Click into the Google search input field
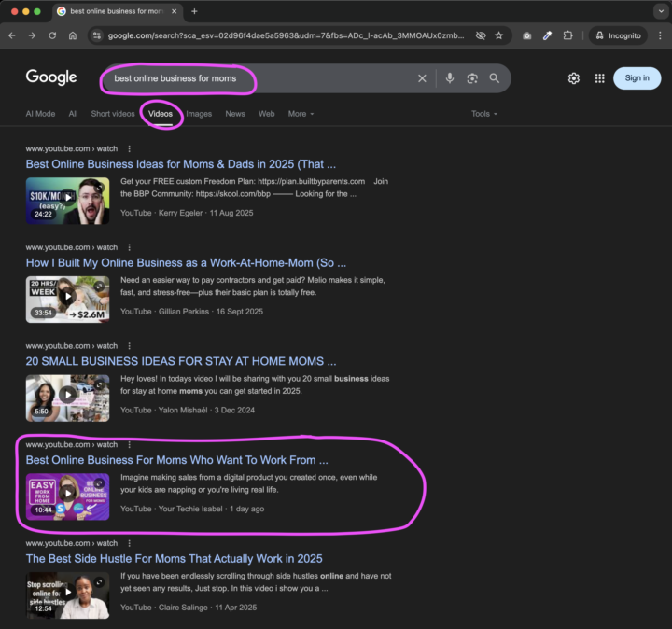 (261, 78)
